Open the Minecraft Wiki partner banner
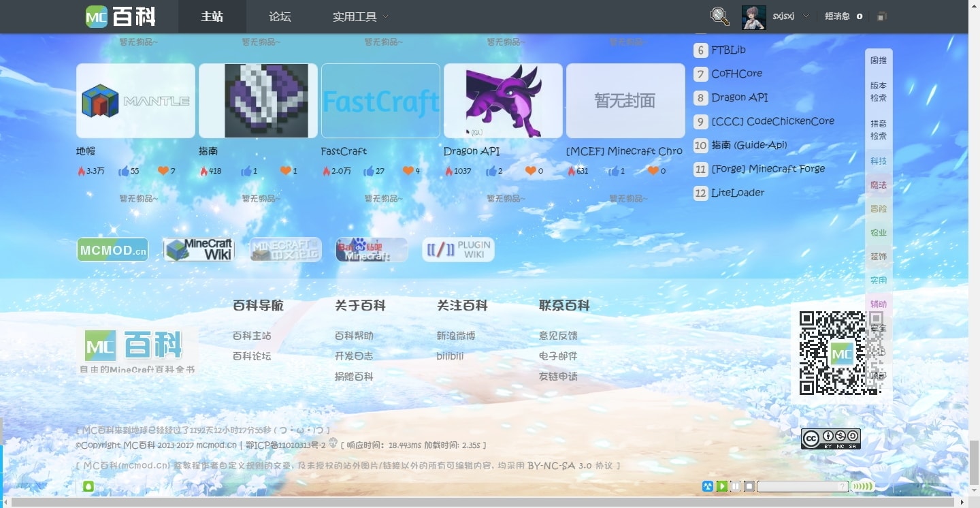This screenshot has width=980, height=508. 199,250
